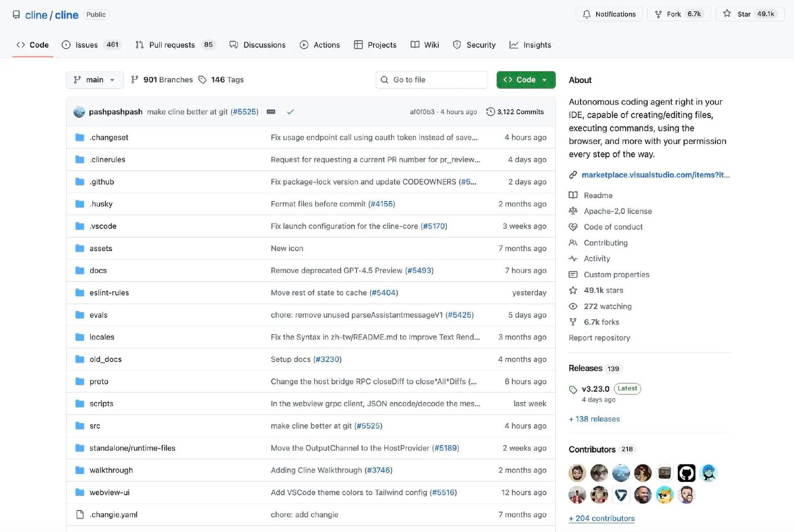This screenshot has width=794, height=532.
Task: Open the Projects tab
Action: pyautogui.click(x=375, y=45)
